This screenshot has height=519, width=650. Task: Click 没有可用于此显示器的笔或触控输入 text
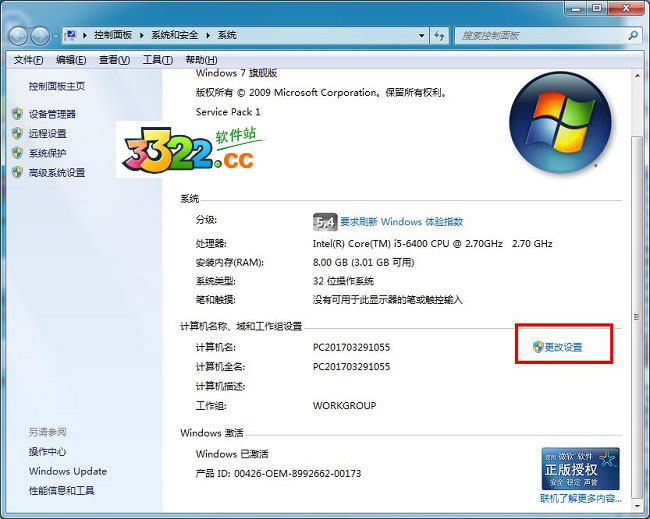pos(387,300)
